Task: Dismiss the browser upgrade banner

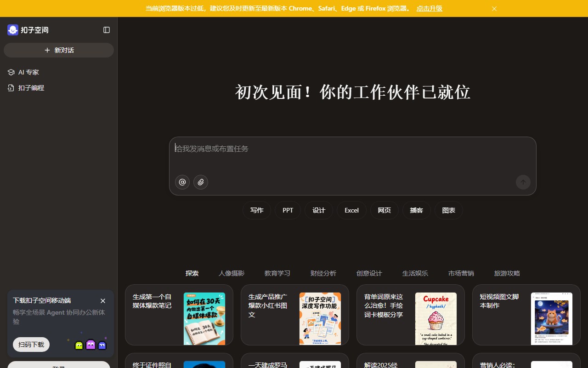Action: [494, 9]
